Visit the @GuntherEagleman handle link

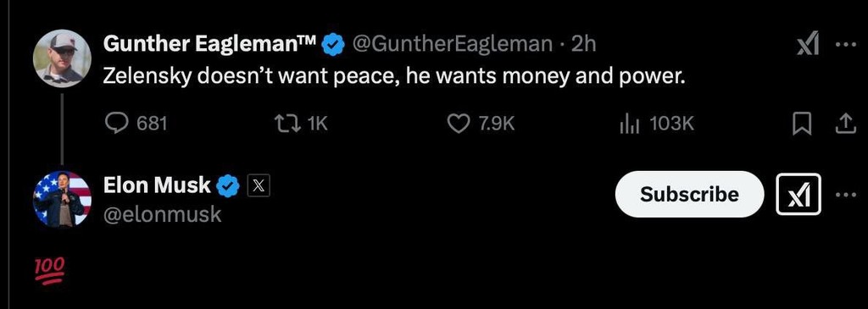(x=453, y=44)
